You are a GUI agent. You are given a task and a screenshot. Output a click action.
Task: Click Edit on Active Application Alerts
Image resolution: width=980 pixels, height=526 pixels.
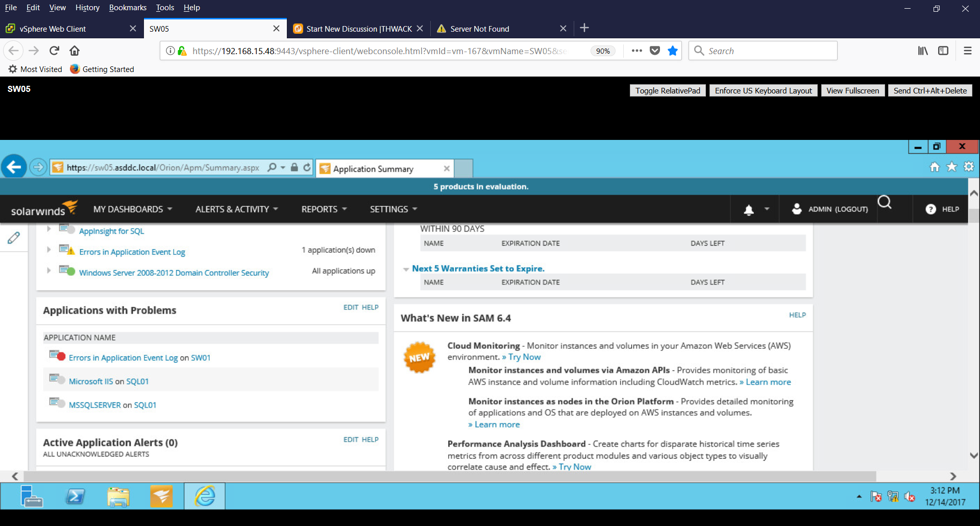[x=351, y=440]
